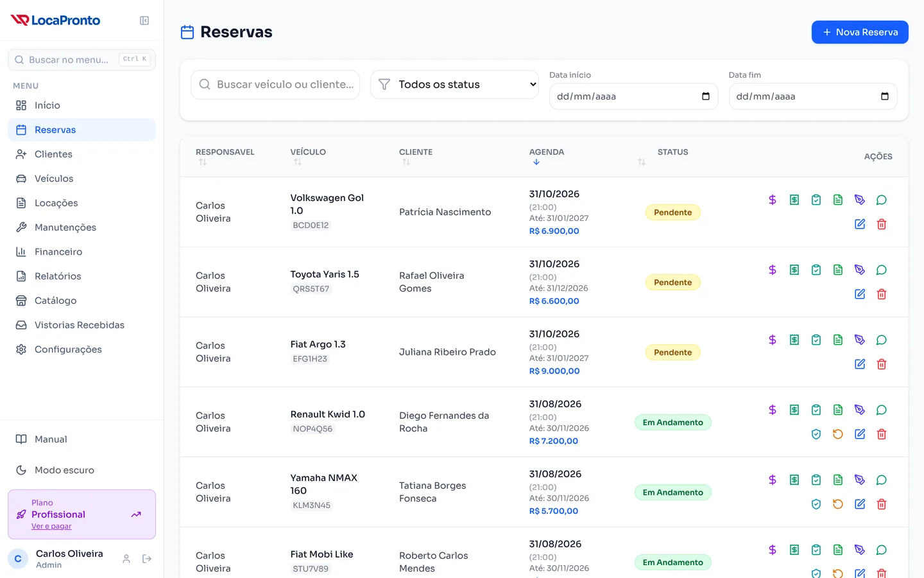This screenshot has height=578, width=924.
Task: Open receipt icon for Volkswagen Gol reservation
Action: 794,200
